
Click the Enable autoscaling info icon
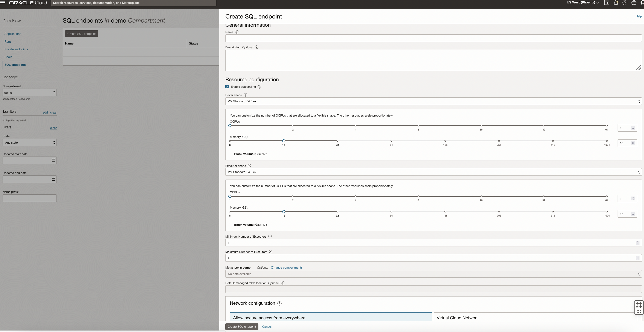(x=259, y=87)
